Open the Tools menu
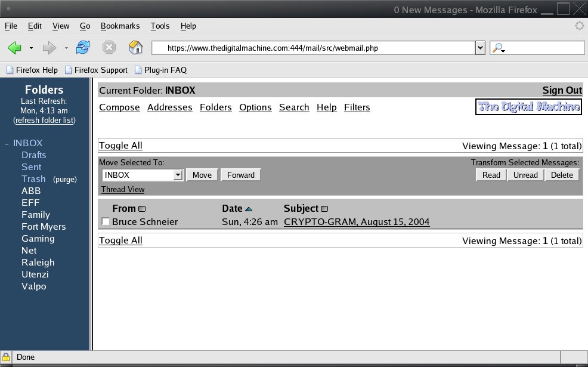Viewport: 588px width, 367px height. coord(160,26)
